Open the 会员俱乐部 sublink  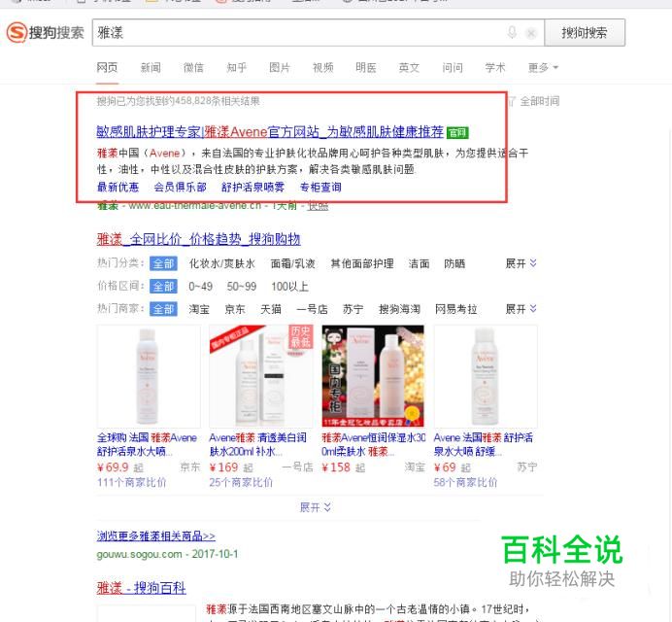pyautogui.click(x=180, y=187)
